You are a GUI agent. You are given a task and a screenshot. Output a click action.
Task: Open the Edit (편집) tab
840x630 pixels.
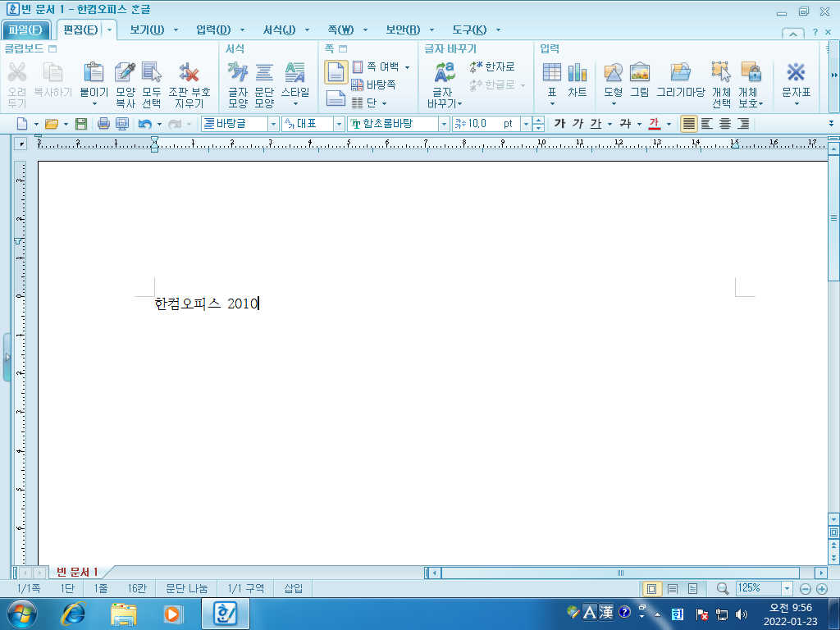point(80,30)
